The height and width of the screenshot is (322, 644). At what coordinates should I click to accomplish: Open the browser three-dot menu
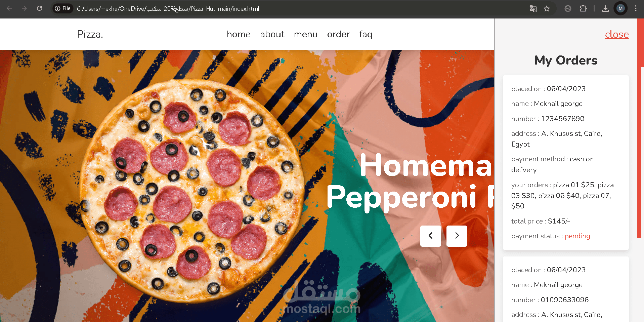pyautogui.click(x=636, y=8)
